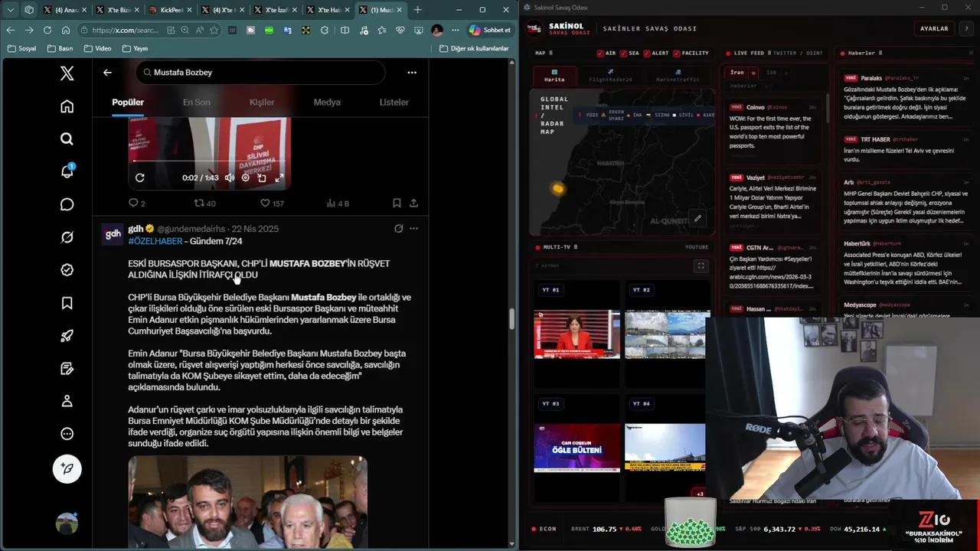
Task: Share the video post
Action: [x=413, y=204]
